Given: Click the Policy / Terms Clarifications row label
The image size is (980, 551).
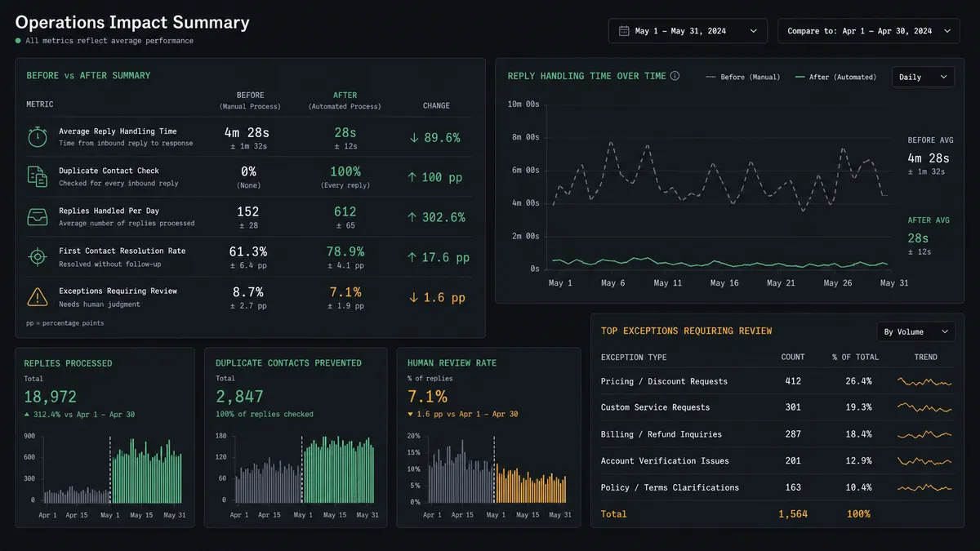Looking at the screenshot, I should (670, 487).
